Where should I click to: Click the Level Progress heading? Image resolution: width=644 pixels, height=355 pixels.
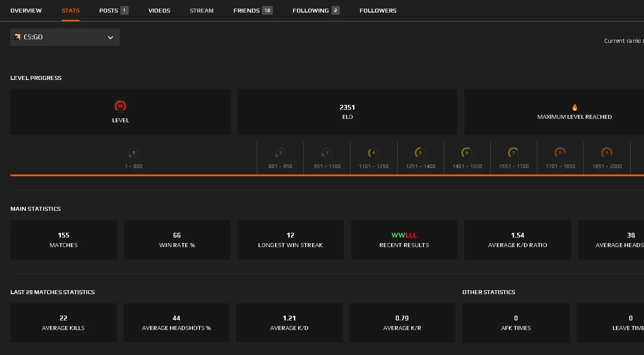36,78
